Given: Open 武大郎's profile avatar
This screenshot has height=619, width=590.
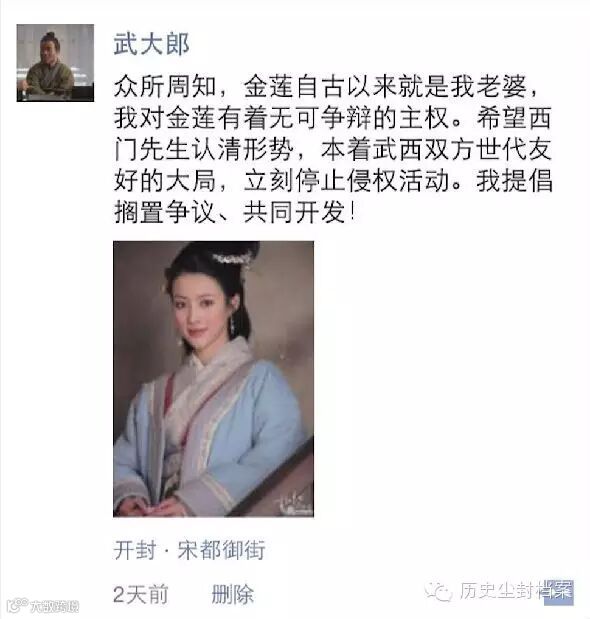Looking at the screenshot, I should pyautogui.click(x=55, y=63).
